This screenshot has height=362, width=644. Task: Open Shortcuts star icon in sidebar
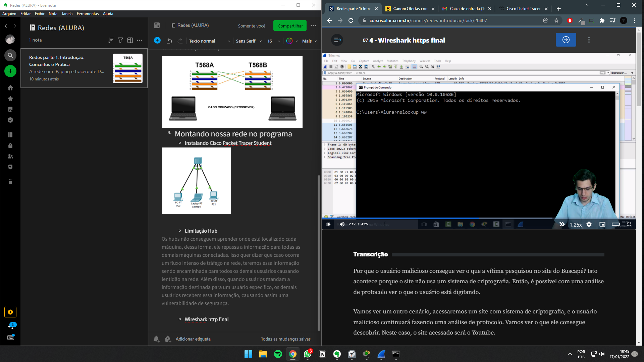point(10,99)
